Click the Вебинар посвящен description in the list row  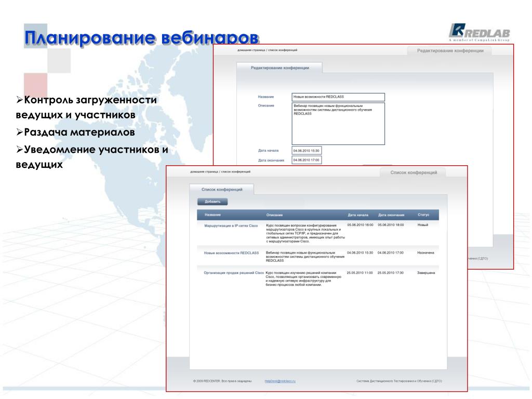(x=305, y=257)
